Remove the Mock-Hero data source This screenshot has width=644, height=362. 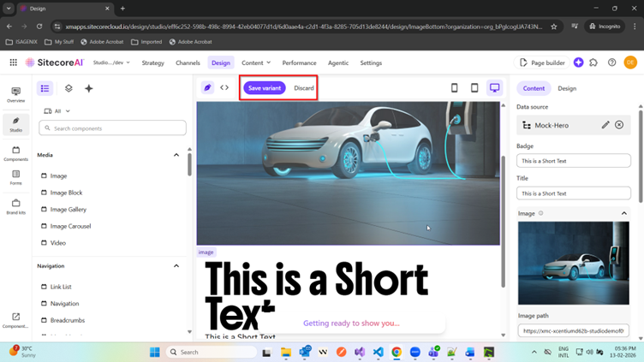tap(619, 125)
